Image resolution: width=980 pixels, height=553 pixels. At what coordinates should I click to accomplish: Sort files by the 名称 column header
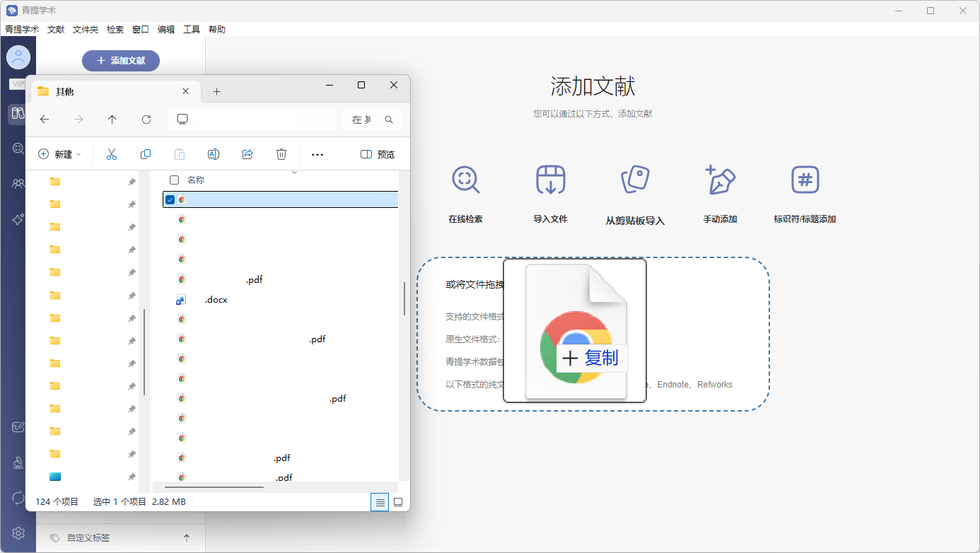pyautogui.click(x=196, y=180)
